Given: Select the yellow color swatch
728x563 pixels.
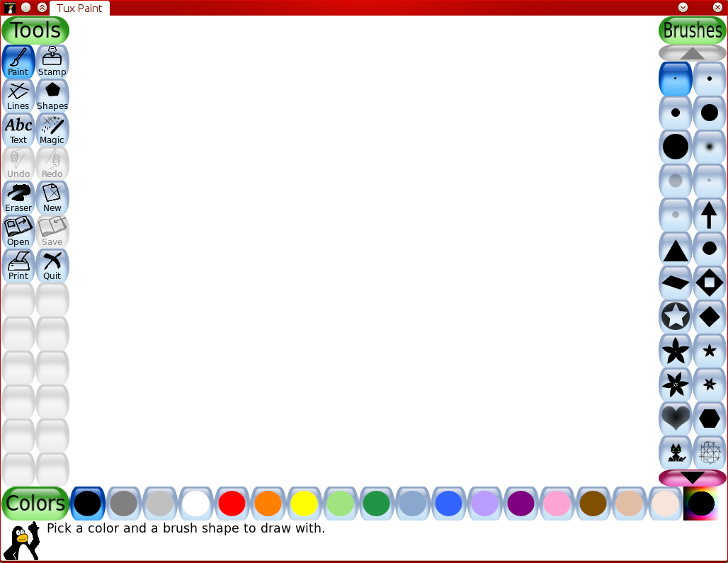Looking at the screenshot, I should tap(304, 503).
